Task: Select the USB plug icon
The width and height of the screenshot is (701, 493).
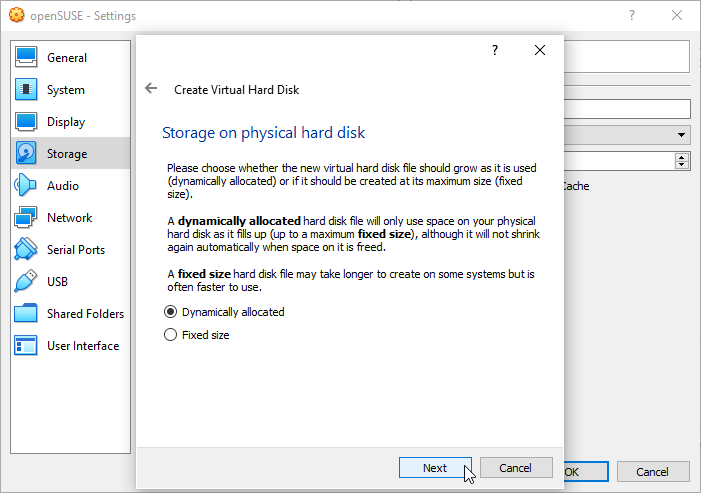Action: click(x=27, y=282)
